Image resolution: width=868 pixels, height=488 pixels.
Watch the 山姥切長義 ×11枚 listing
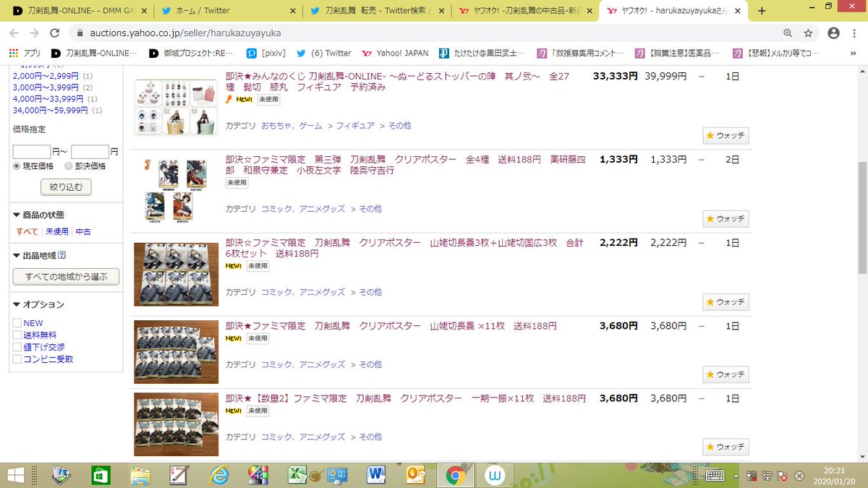[726, 374]
